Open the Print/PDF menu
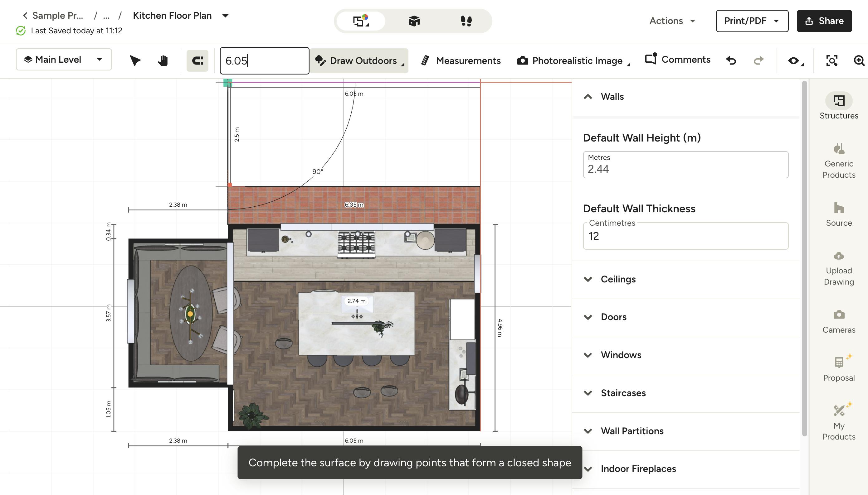 coord(752,21)
